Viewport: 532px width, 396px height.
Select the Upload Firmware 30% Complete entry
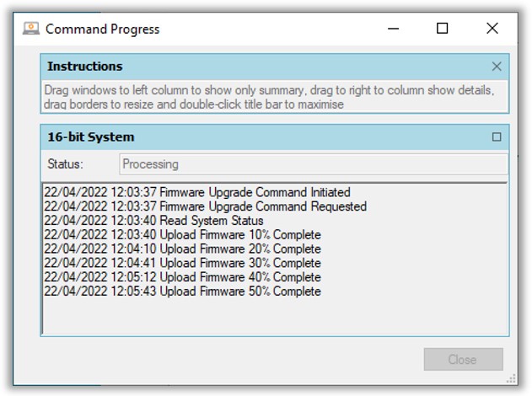click(182, 263)
